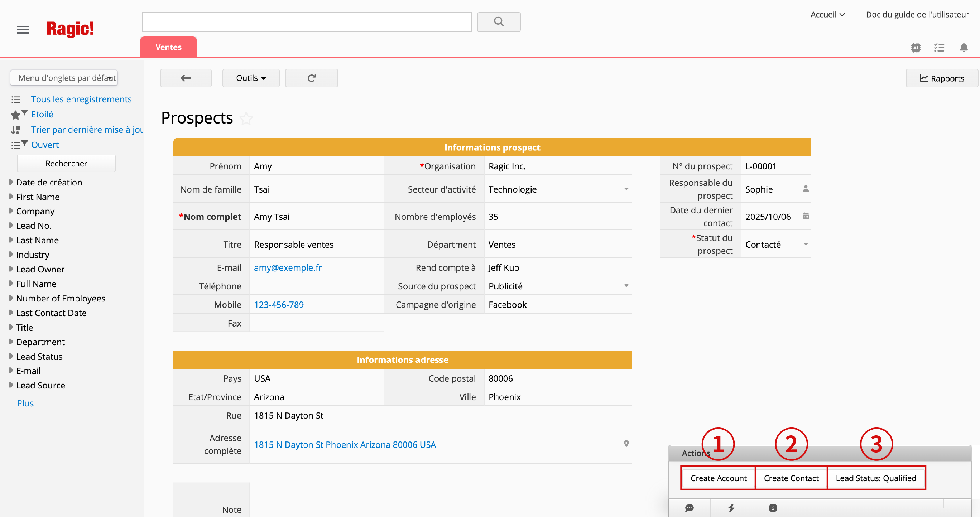Open the hamburger navigation menu
980x517 pixels.
(x=23, y=29)
